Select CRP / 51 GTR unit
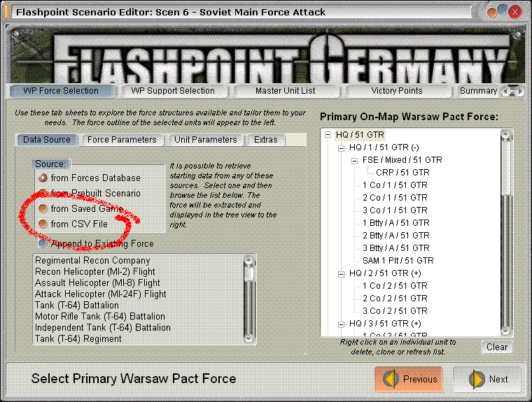 402,173
